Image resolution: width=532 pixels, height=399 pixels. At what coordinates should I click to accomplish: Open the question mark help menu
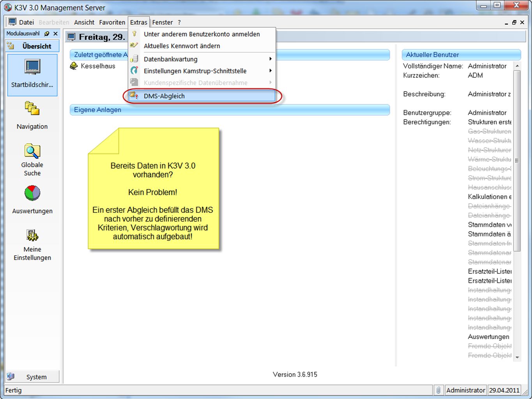click(179, 22)
